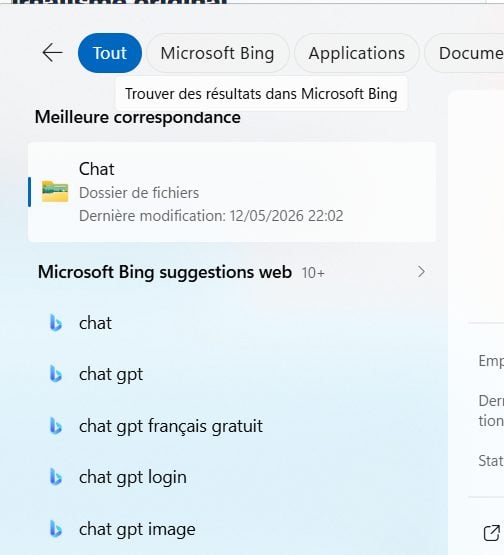Go back with the left arrow
504x555 pixels.
(x=52, y=53)
